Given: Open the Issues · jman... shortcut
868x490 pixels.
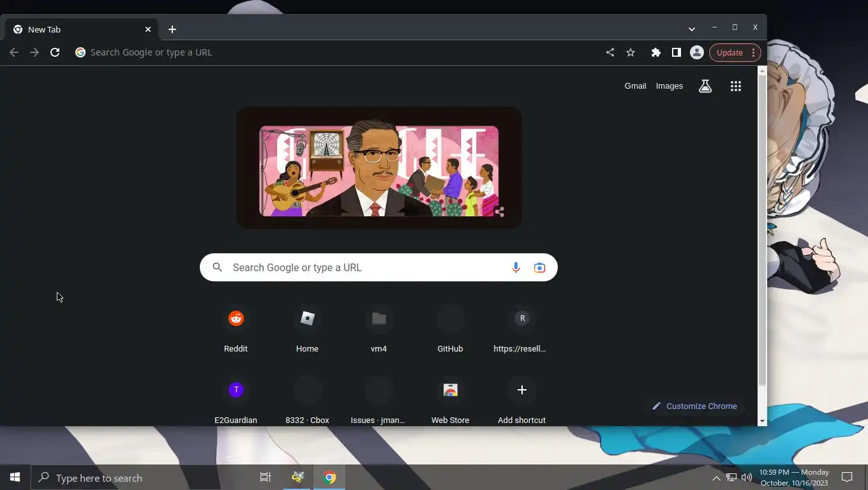Looking at the screenshot, I should 378,401.
